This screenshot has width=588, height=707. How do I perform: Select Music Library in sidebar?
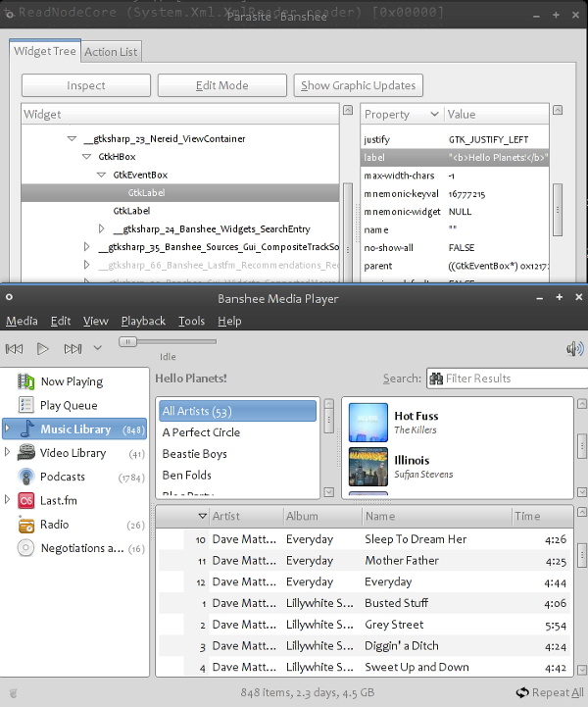tap(75, 429)
